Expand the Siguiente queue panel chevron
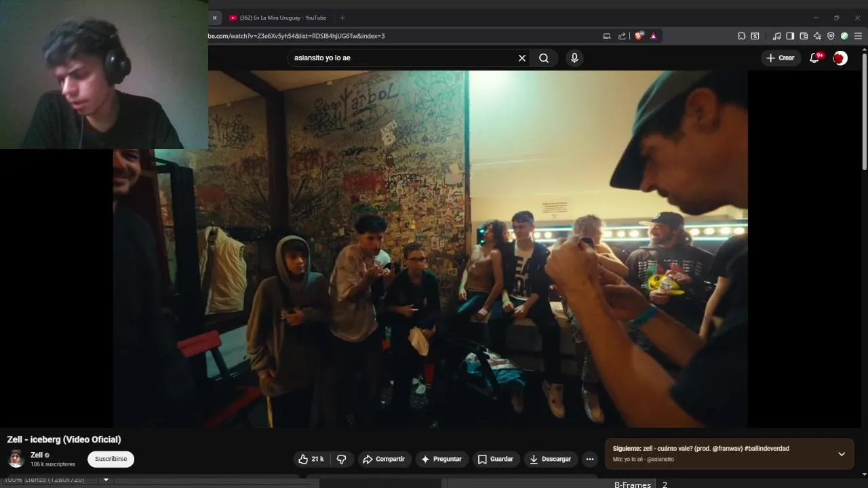Viewport: 868px width, 488px height. click(842, 454)
